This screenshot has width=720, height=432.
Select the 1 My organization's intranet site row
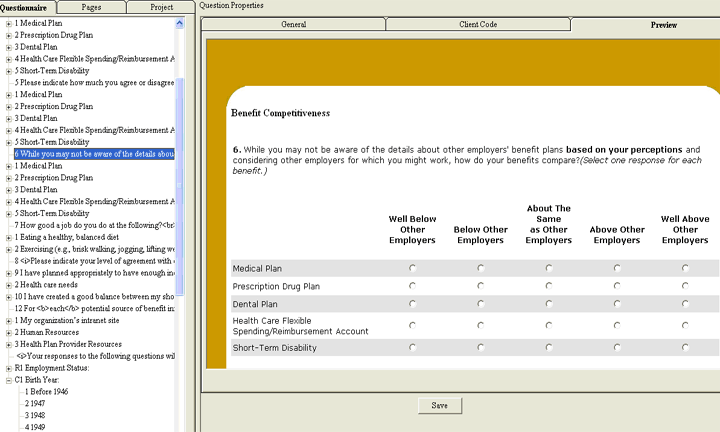coord(67,320)
